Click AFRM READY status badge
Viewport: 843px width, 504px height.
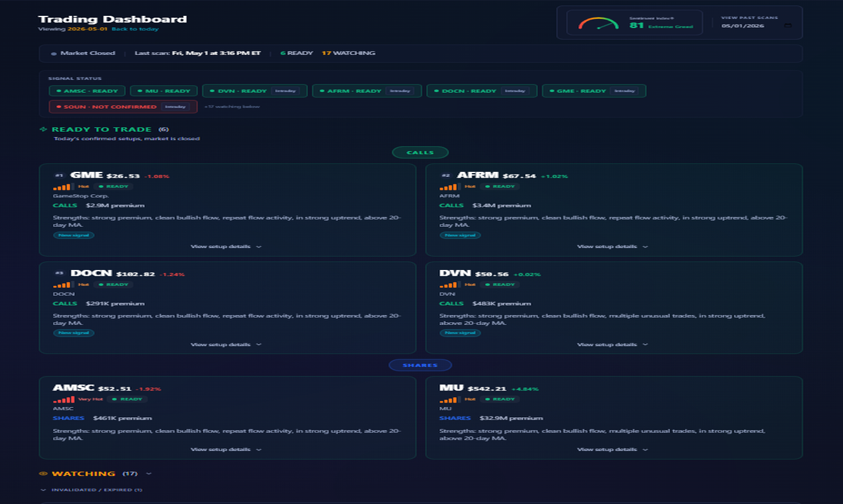[x=499, y=186]
